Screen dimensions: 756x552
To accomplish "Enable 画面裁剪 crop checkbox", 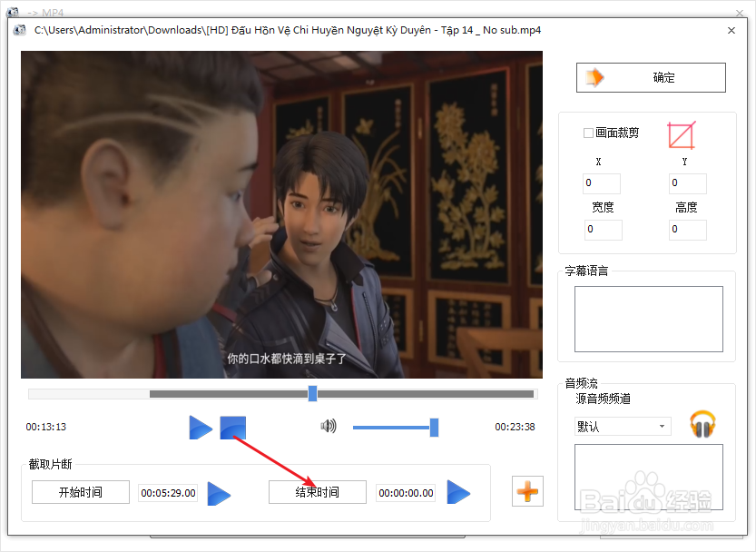I will point(588,133).
